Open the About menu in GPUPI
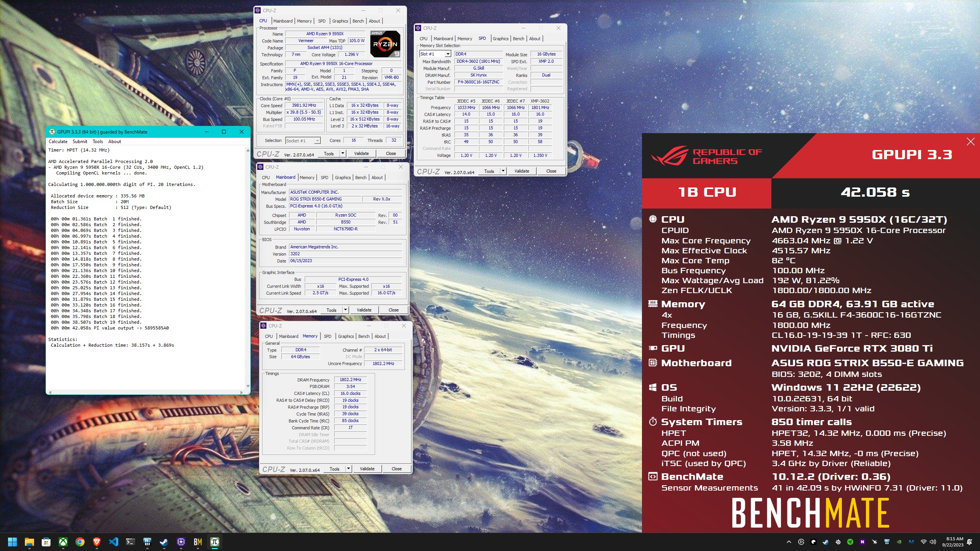The width and height of the screenshot is (980, 551). pyautogui.click(x=114, y=142)
